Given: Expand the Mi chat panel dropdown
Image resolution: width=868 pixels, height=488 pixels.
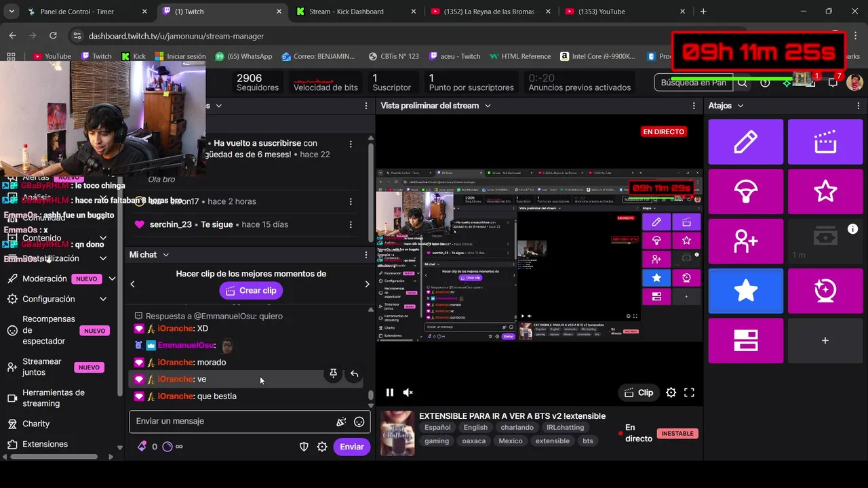Looking at the screenshot, I should click(165, 255).
